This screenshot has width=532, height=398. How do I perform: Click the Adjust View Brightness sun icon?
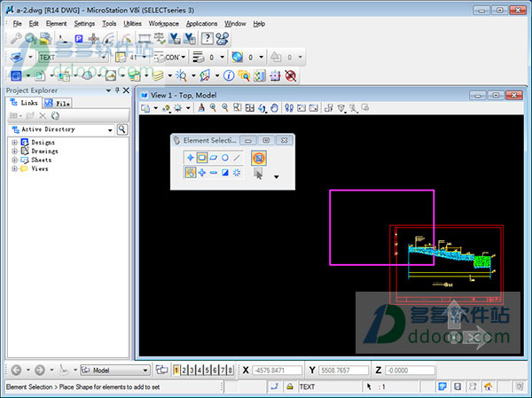coord(178,108)
